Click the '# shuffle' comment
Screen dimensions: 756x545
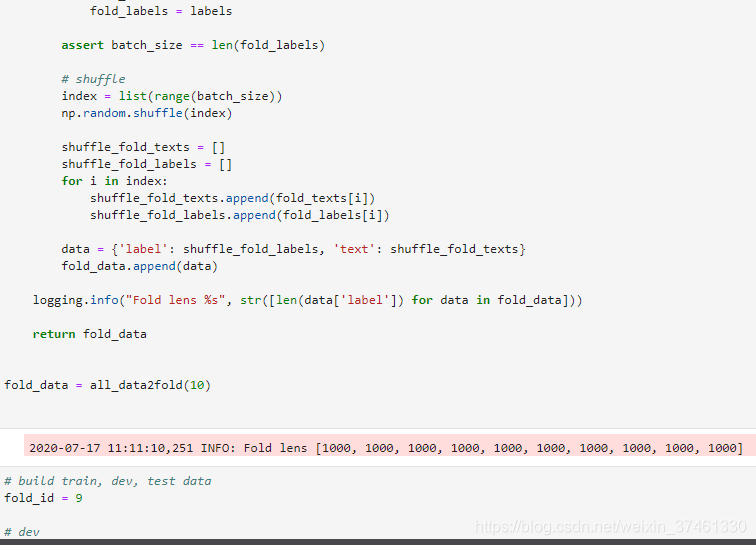pyautogui.click(x=94, y=79)
